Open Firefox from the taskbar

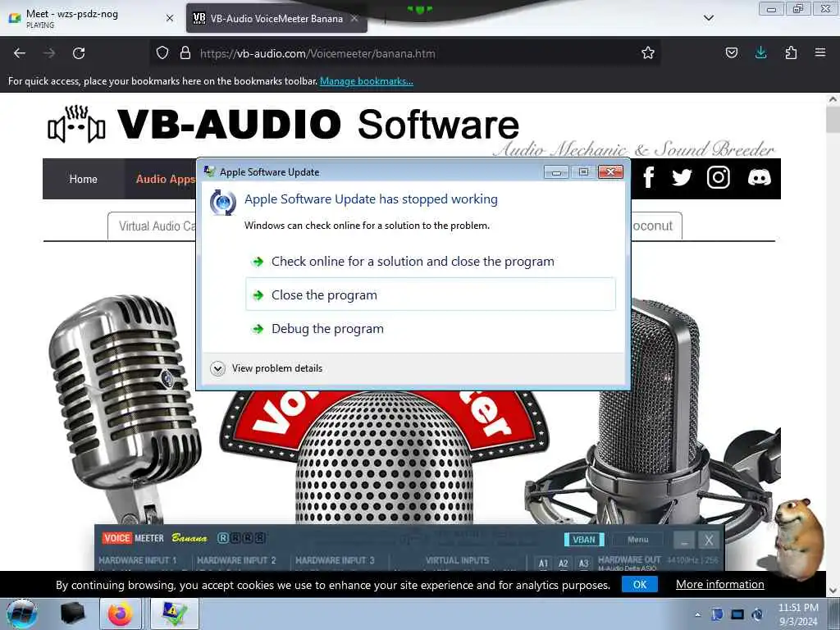click(x=121, y=614)
